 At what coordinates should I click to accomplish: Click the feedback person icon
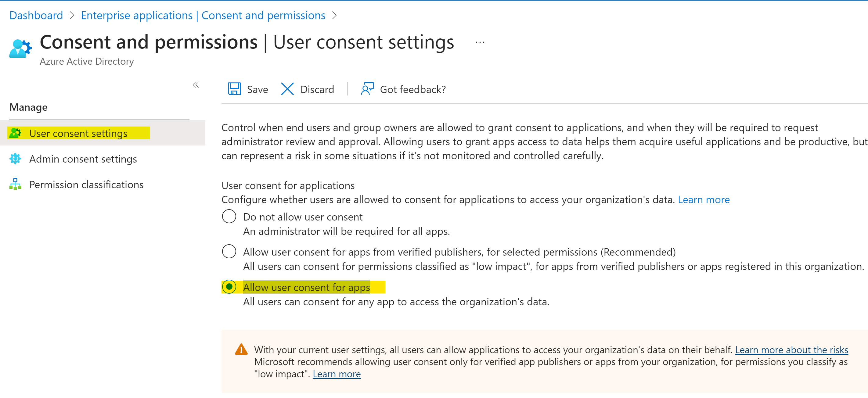(x=367, y=89)
